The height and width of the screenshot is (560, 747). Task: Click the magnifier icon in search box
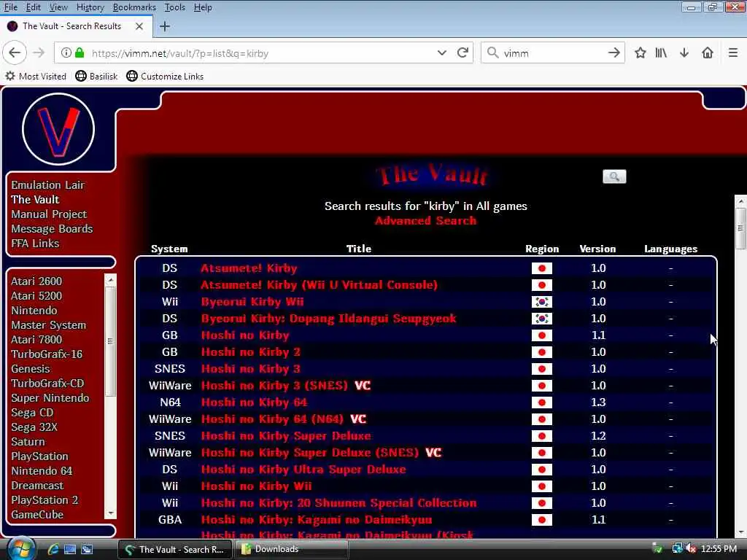pyautogui.click(x=493, y=52)
